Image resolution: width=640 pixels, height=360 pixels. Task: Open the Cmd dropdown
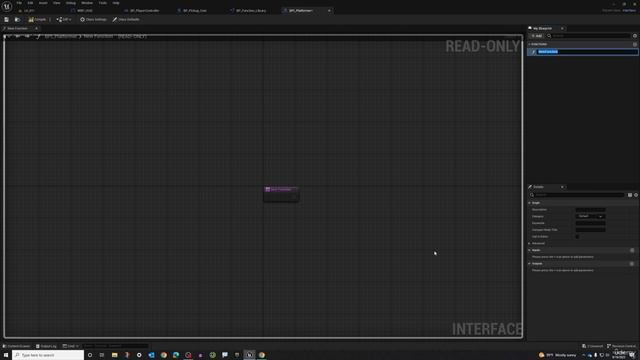coord(70,346)
